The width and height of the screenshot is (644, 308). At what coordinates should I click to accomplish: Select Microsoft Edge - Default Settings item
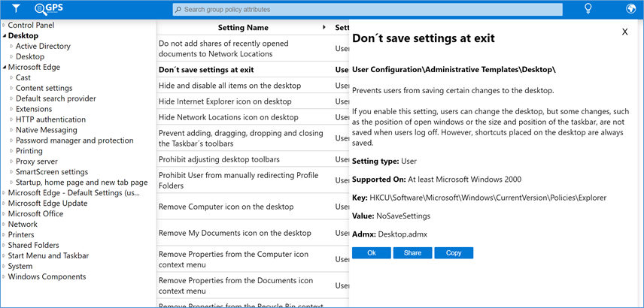(74, 193)
